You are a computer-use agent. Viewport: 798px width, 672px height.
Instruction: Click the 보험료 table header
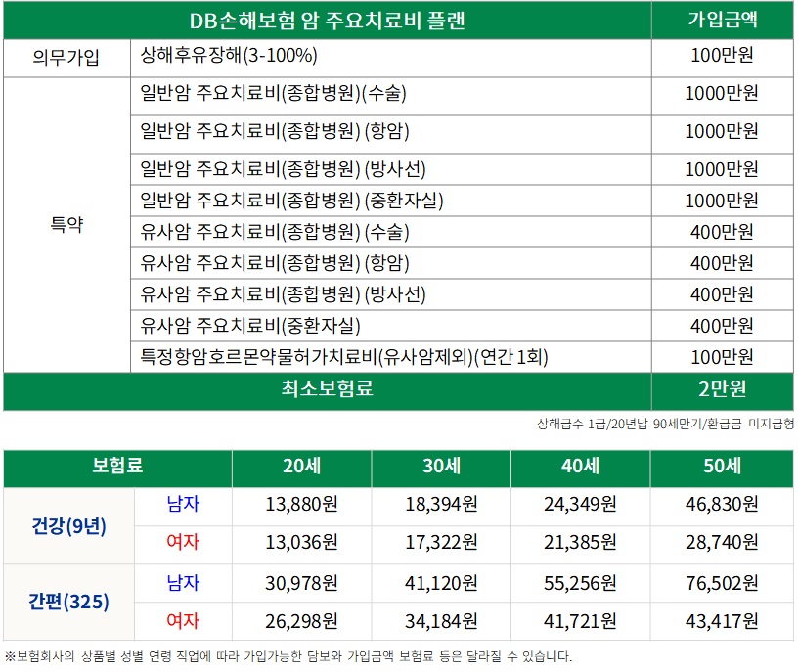pyautogui.click(x=117, y=466)
